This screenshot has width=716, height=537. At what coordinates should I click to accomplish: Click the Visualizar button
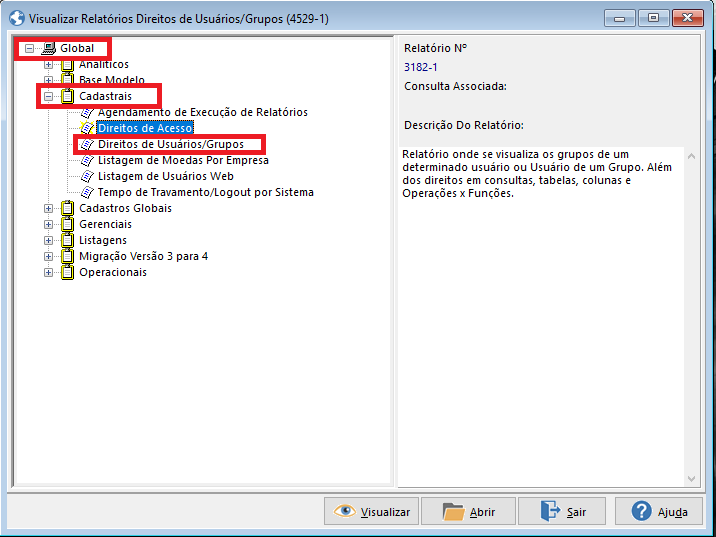[x=371, y=511]
